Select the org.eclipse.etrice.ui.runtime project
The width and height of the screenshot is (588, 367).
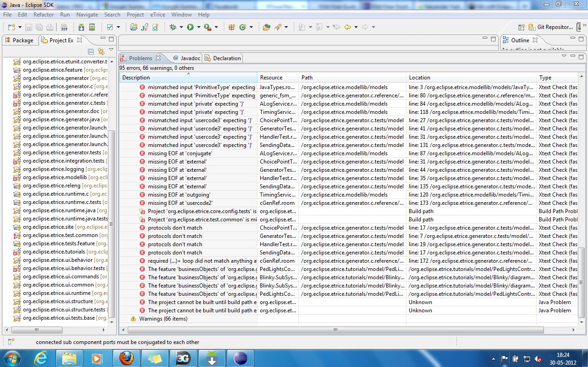coord(61,293)
